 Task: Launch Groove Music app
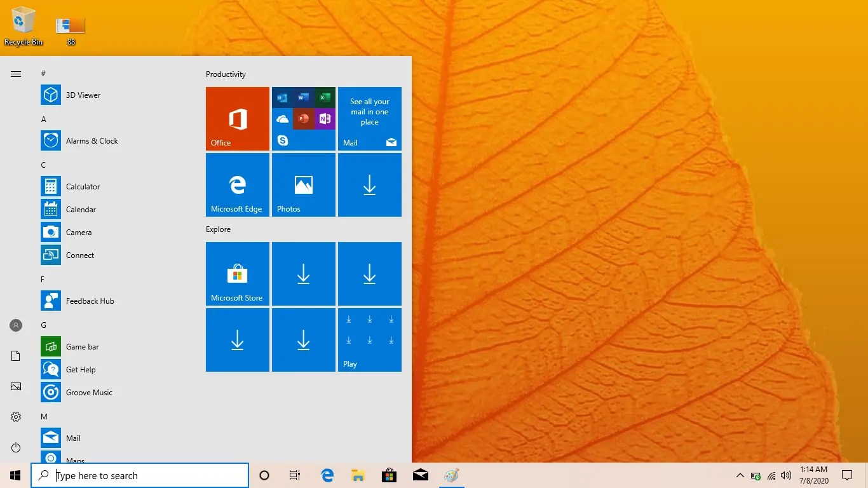pos(89,393)
